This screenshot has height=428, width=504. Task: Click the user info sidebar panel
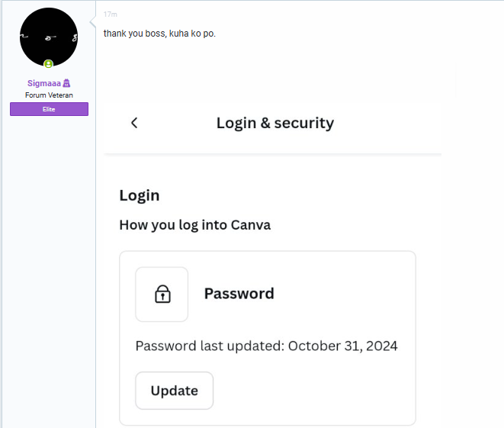click(x=49, y=214)
